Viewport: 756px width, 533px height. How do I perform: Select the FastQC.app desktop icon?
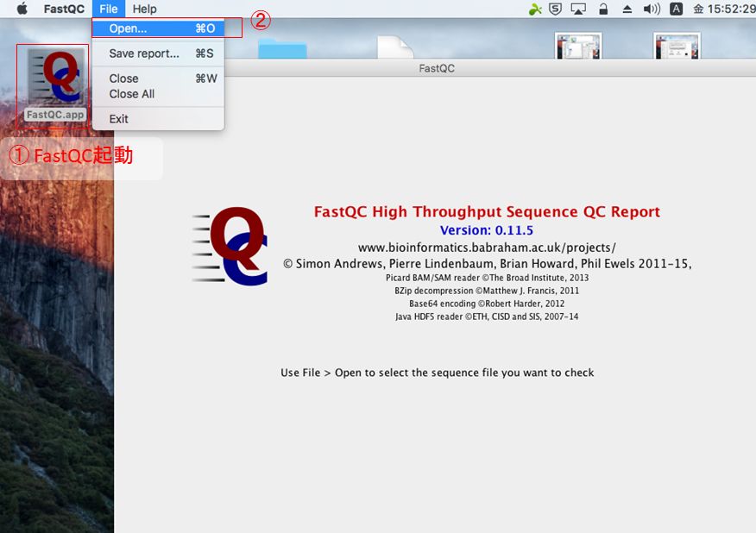(x=55, y=85)
